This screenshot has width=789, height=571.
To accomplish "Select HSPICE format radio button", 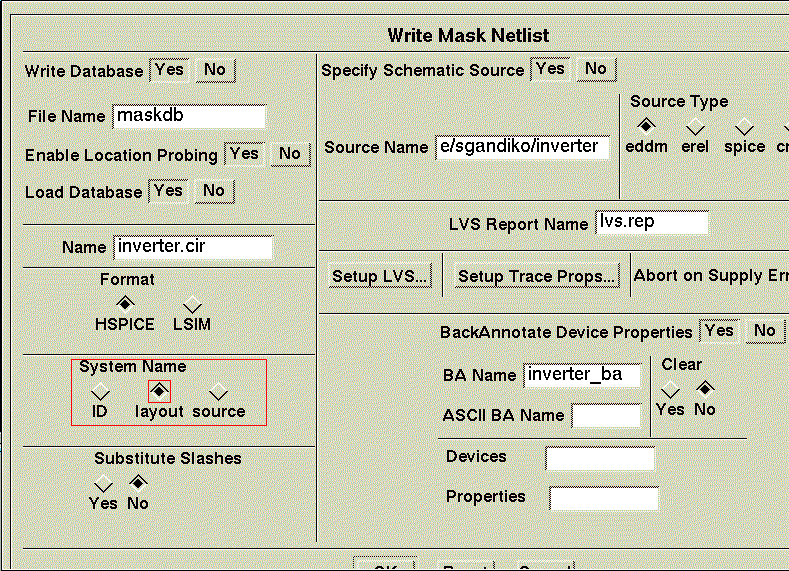I will click(124, 303).
